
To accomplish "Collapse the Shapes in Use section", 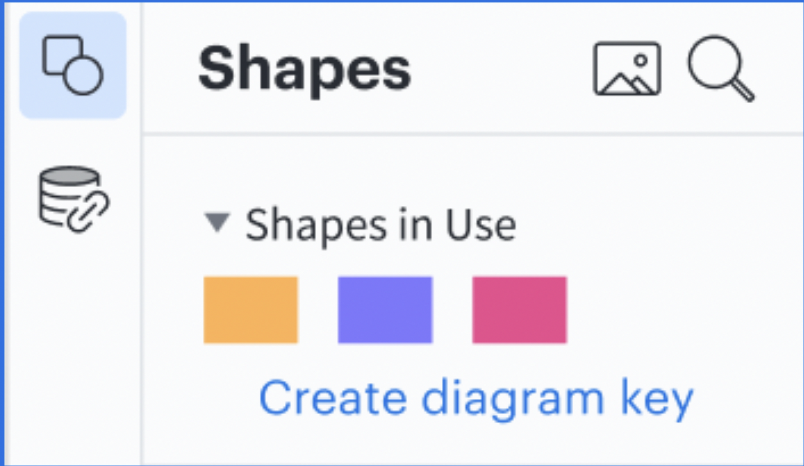I will tap(217, 223).
